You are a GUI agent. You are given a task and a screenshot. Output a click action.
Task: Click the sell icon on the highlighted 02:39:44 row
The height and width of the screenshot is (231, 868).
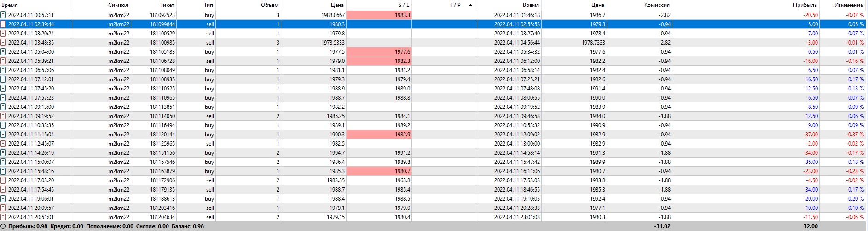3,24
